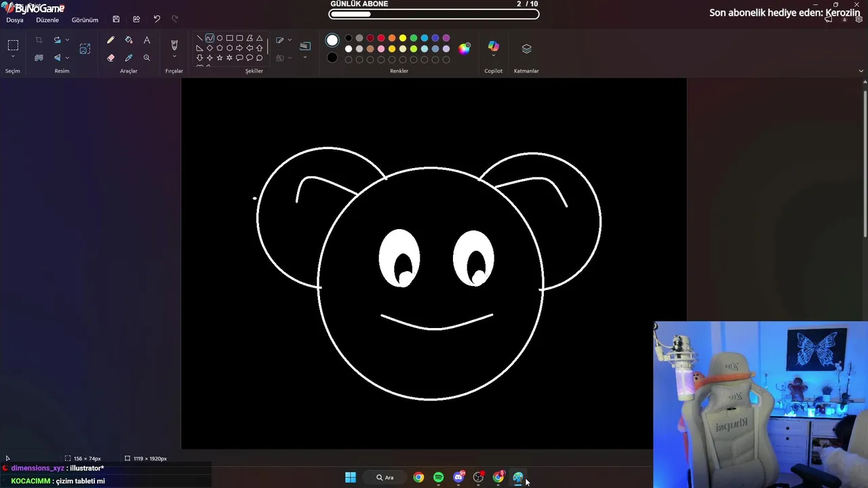Open the Windows Start button

[x=351, y=478]
